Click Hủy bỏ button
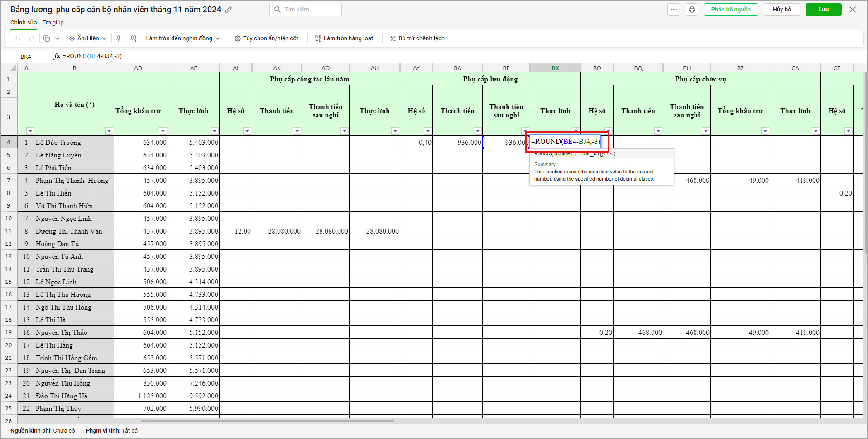868x439 pixels. (x=782, y=10)
